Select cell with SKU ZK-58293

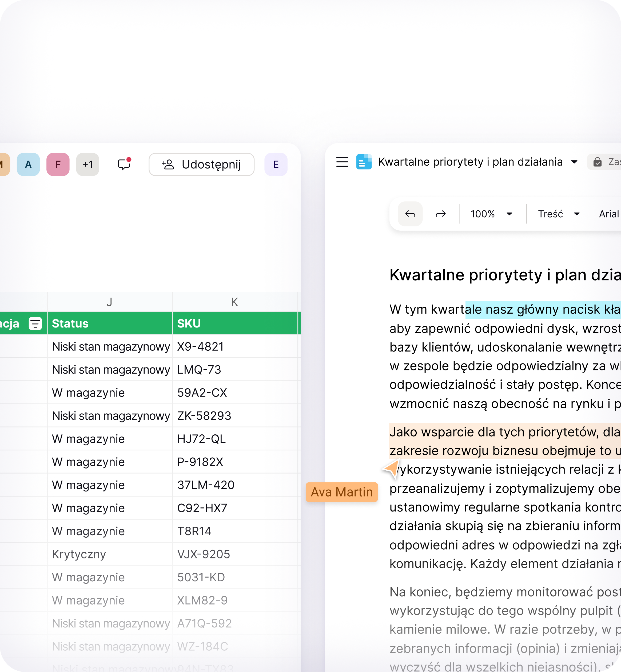click(235, 416)
